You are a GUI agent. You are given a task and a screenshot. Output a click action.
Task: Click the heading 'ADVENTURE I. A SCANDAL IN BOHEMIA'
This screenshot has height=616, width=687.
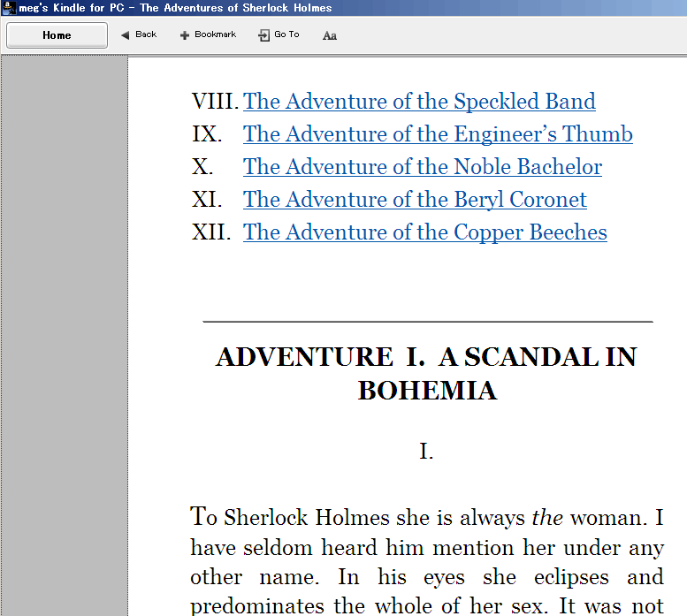point(427,374)
